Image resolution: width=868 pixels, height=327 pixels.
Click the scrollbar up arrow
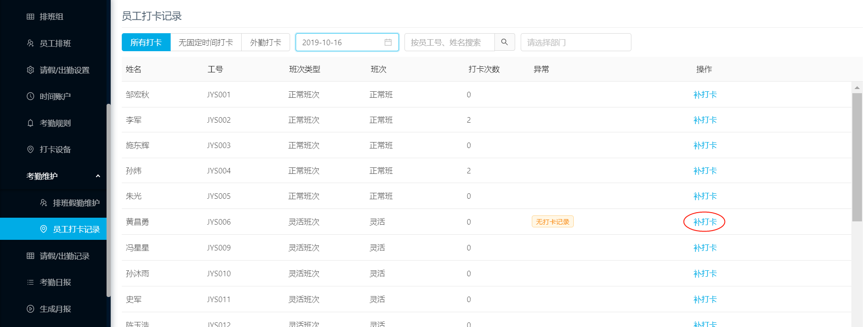(x=857, y=88)
